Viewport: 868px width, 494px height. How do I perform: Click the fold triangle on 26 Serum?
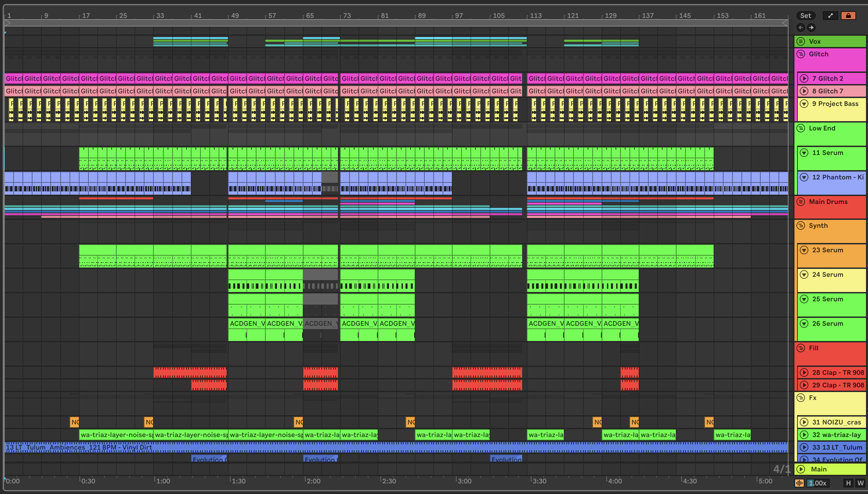(804, 324)
